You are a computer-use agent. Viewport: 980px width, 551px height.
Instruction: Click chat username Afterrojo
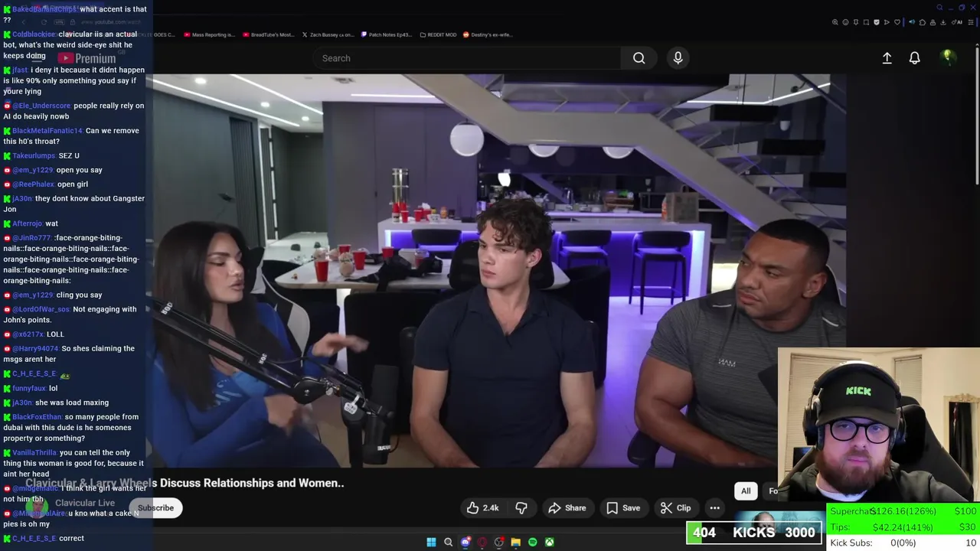tap(27, 223)
